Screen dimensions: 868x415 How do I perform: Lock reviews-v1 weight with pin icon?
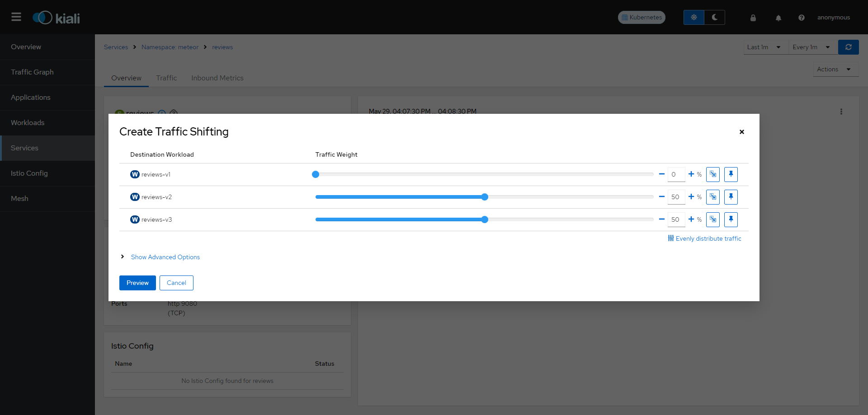(731, 174)
